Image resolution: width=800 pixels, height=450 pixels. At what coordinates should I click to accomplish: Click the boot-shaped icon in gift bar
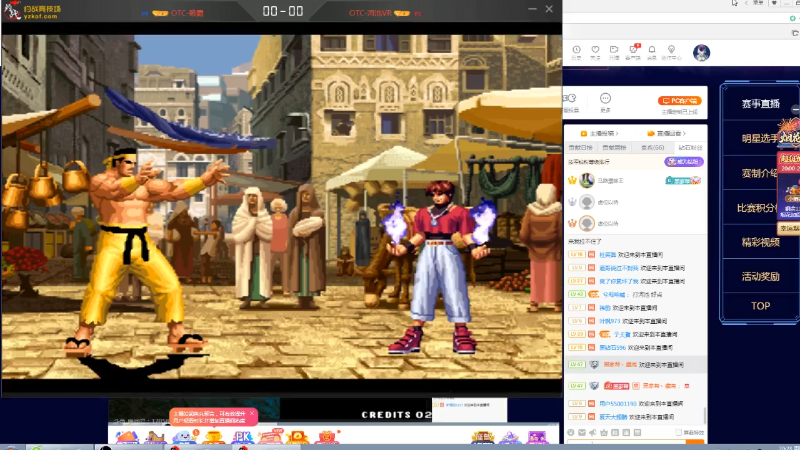point(156,437)
